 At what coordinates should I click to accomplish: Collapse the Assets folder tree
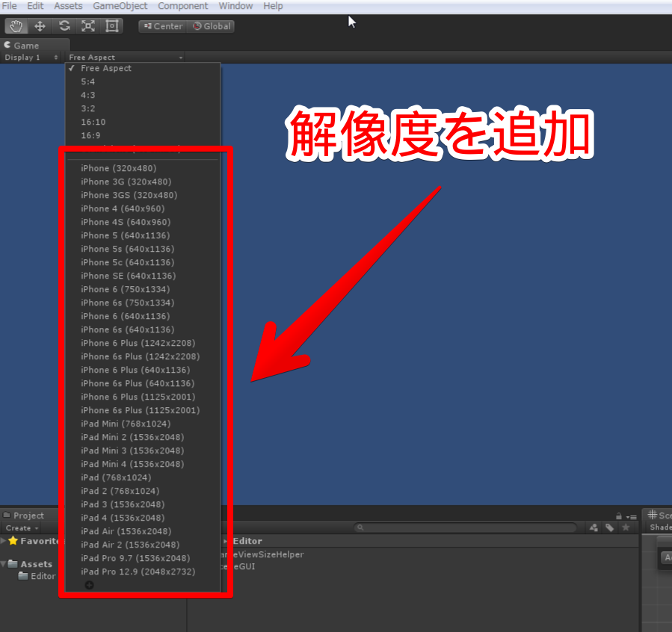click(4, 564)
